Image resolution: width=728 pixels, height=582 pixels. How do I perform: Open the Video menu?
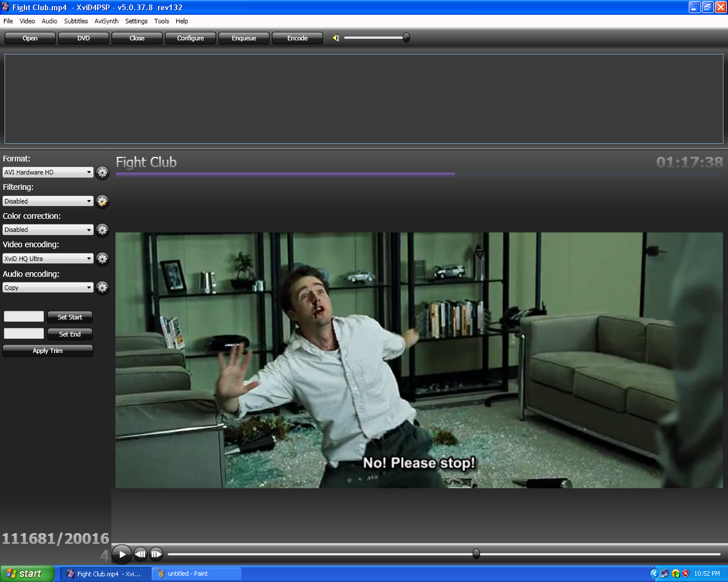pos(27,21)
